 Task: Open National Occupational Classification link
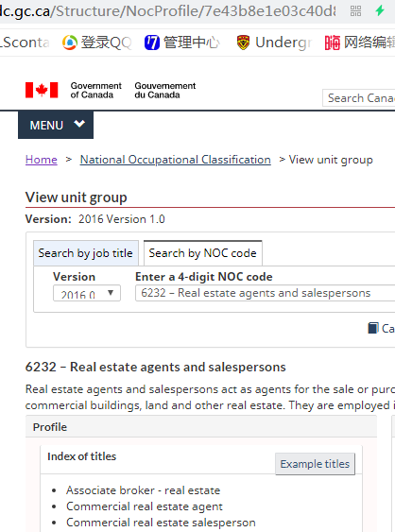tap(176, 160)
